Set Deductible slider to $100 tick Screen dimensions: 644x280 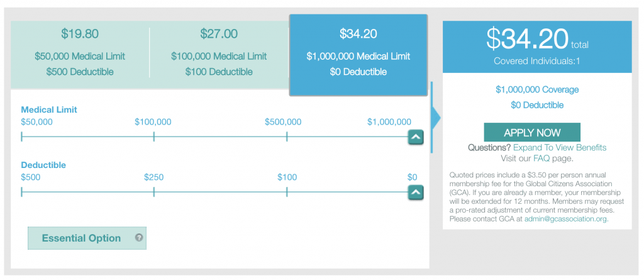[287, 192]
